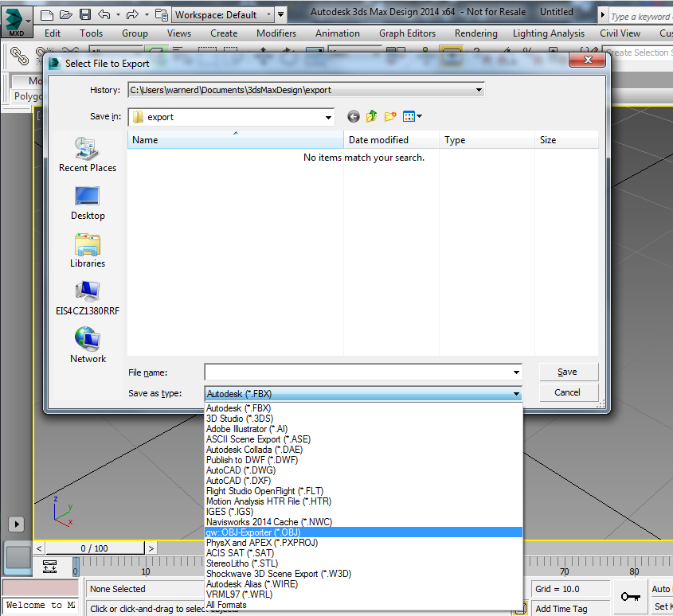Image resolution: width=673 pixels, height=616 pixels.
Task: Open the Workspace Default dropdown
Action: point(268,14)
